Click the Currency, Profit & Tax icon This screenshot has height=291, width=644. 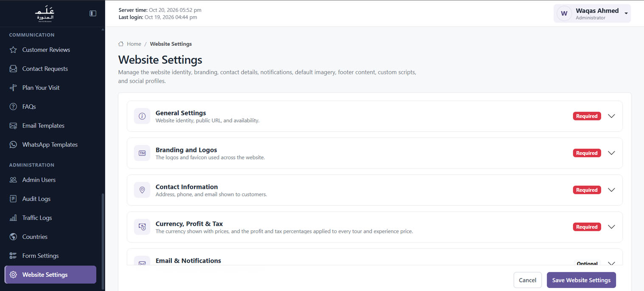pyautogui.click(x=142, y=227)
